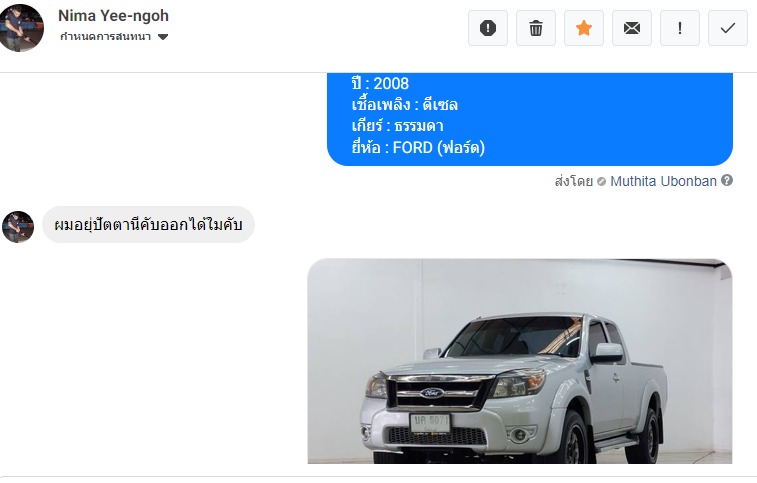757x483 pixels.
Task: Select the message about ปัตตานี
Action: [148, 225]
